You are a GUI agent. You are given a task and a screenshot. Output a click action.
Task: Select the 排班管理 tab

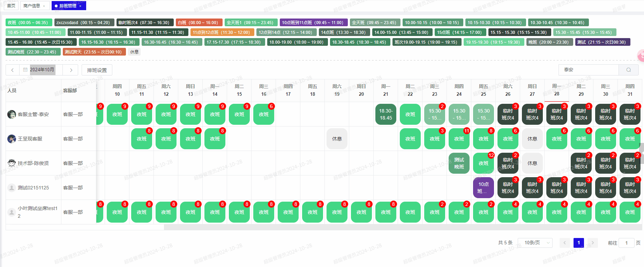point(68,6)
